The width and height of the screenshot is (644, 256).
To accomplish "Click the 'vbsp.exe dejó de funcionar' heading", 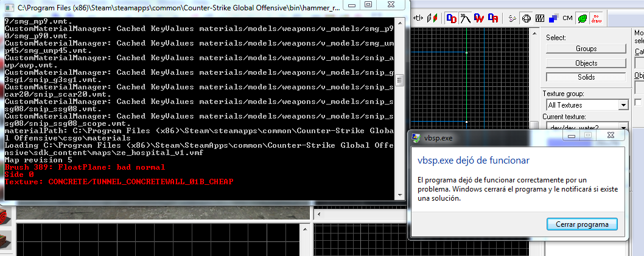I will pos(474,161).
